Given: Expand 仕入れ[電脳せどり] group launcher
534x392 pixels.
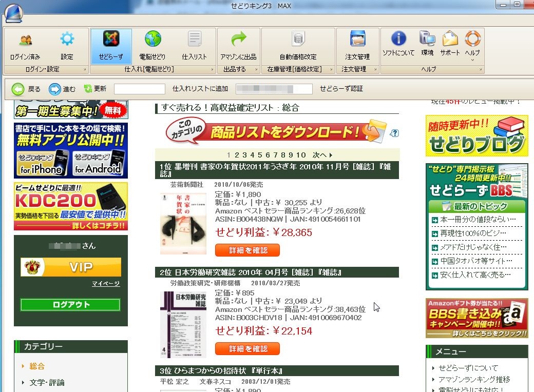Looking at the screenshot, I should pyautogui.click(x=212, y=69).
